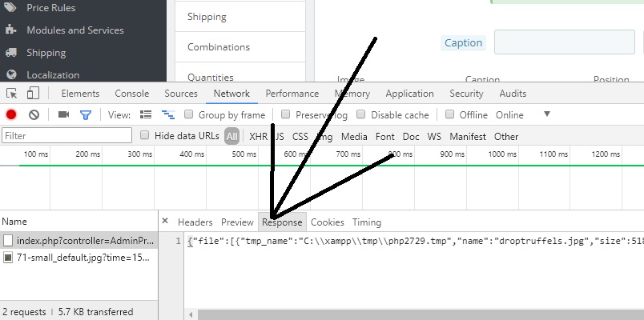
Task: Clear the network log
Action: point(34,115)
